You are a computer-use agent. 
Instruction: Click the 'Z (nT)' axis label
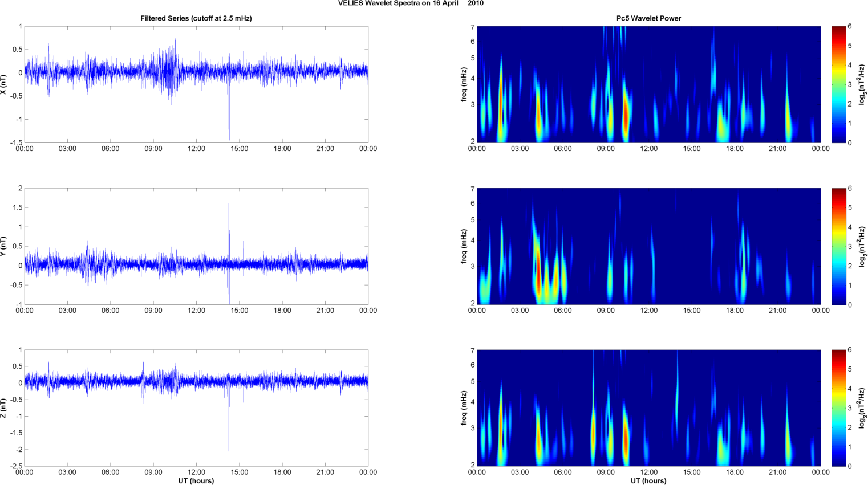point(4,408)
